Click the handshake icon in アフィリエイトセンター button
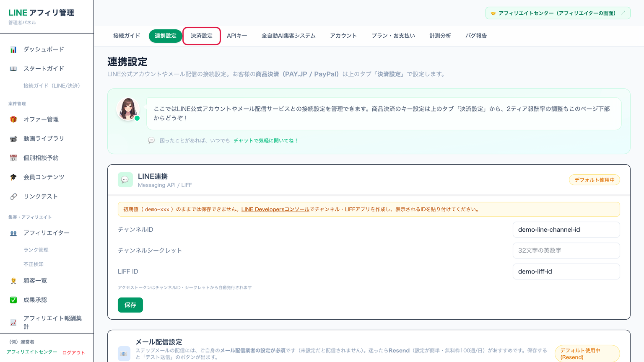The image size is (644, 362). (493, 13)
